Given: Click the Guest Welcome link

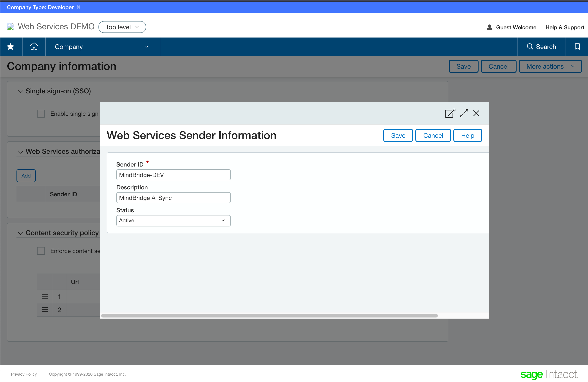Looking at the screenshot, I should coord(516,27).
